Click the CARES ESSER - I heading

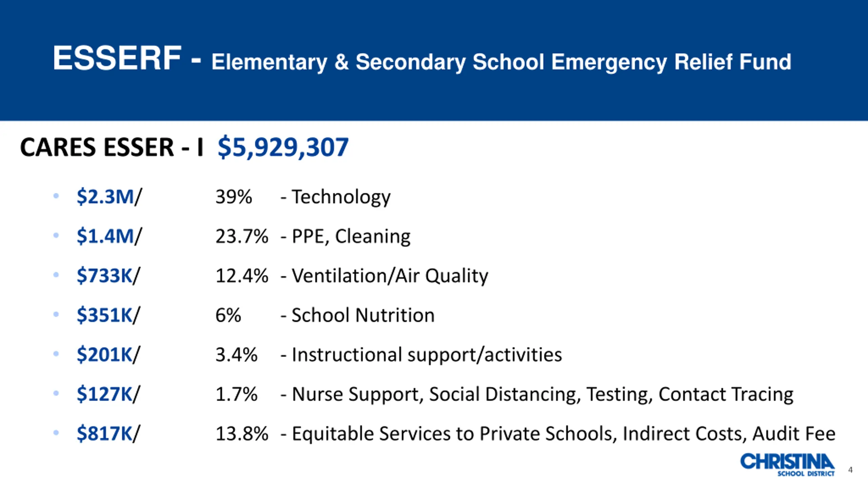pyautogui.click(x=112, y=147)
